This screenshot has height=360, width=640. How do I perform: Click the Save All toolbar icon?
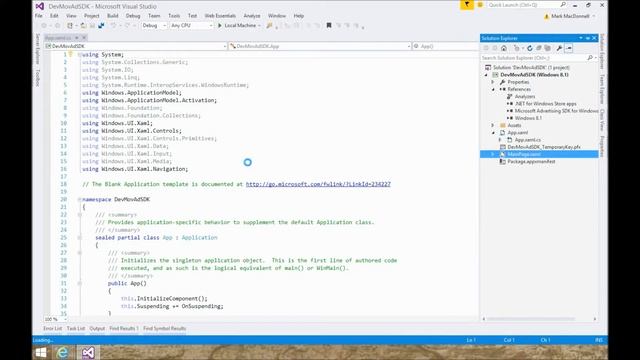click(x=101, y=25)
